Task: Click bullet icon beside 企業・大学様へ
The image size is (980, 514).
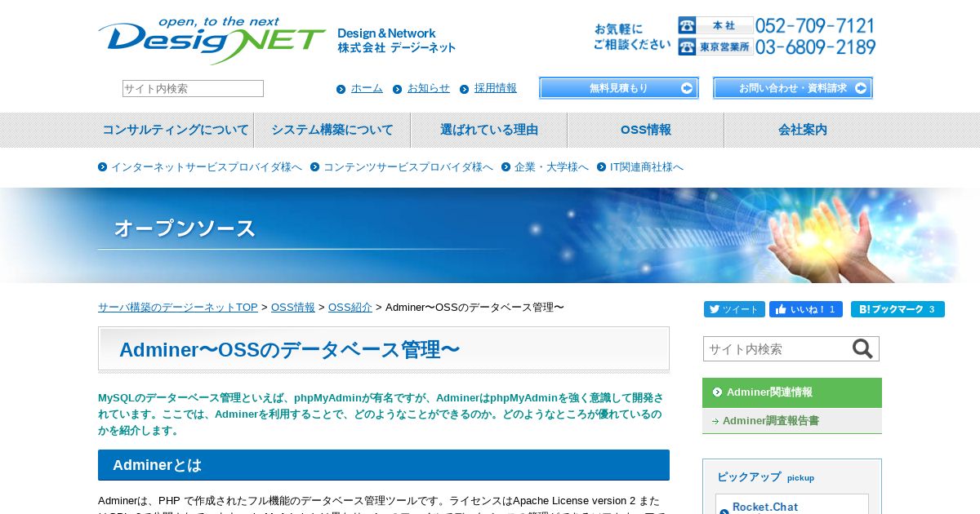Action: tap(506, 167)
